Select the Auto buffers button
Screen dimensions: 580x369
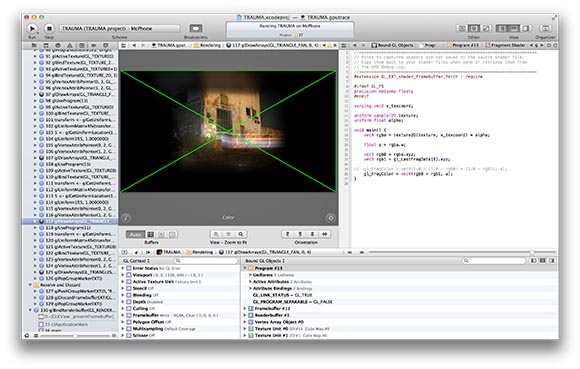(x=135, y=234)
